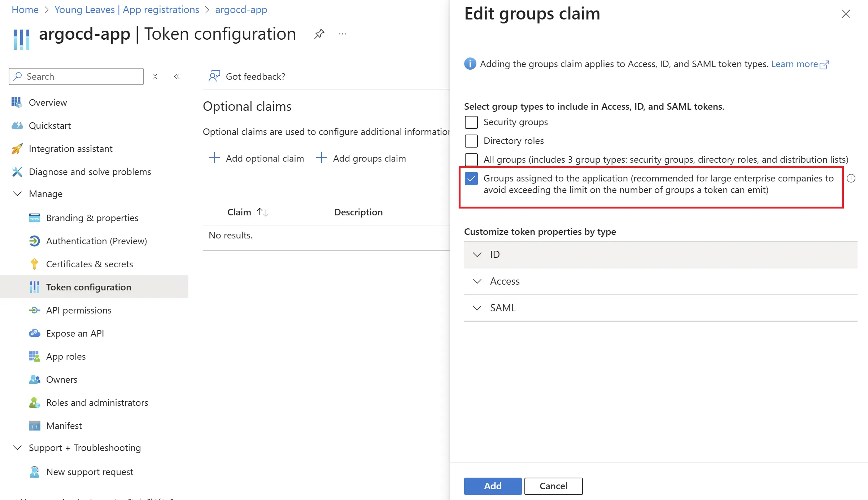Click the Cancel button

coord(553,486)
